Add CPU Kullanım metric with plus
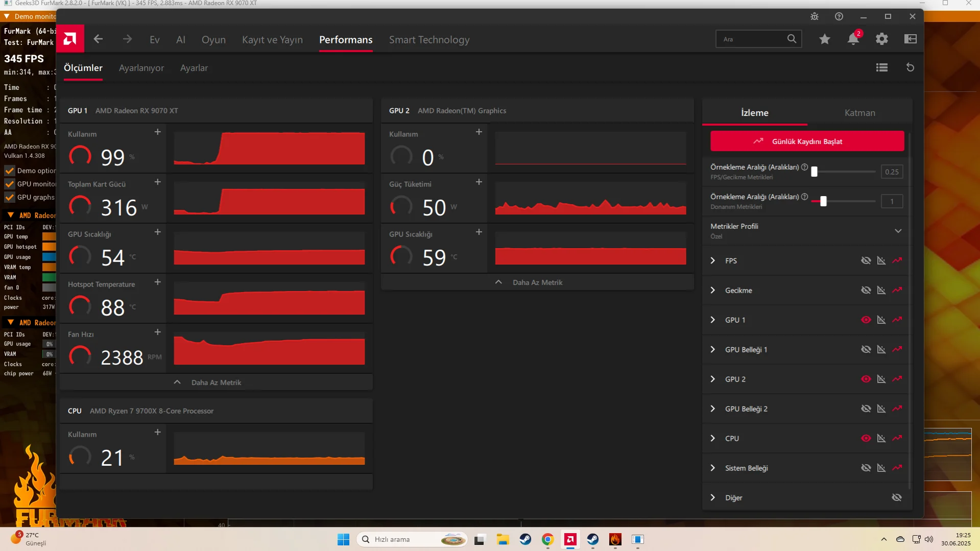 [x=158, y=432]
